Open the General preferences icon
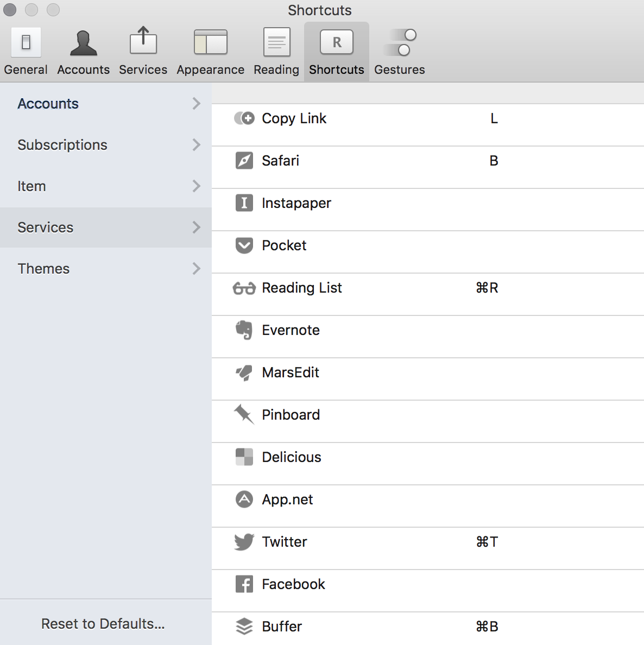This screenshot has height=645, width=644. pos(26,42)
